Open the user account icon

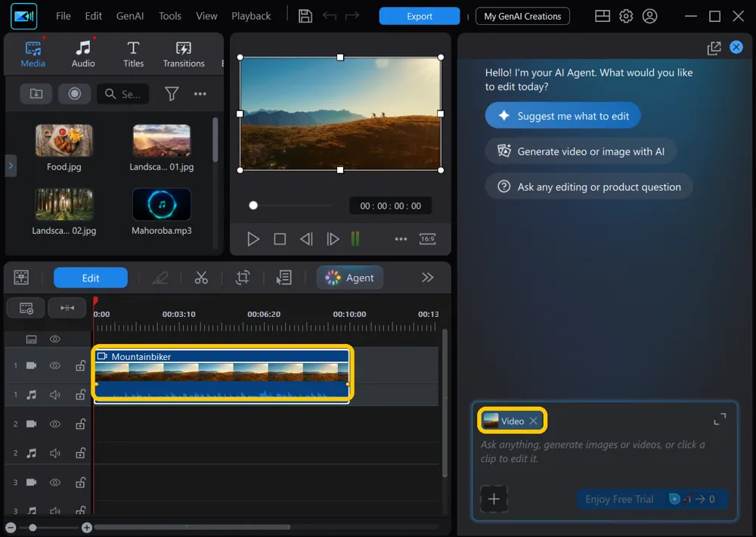click(649, 16)
